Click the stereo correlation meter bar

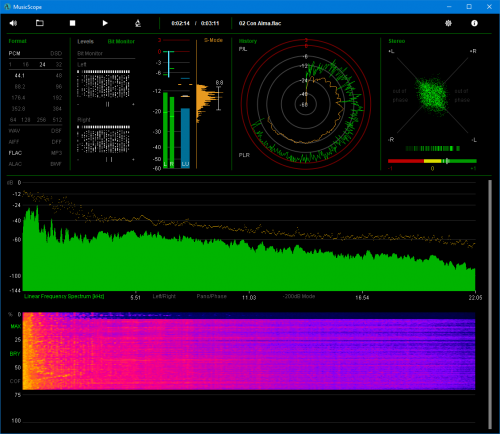coord(432,161)
